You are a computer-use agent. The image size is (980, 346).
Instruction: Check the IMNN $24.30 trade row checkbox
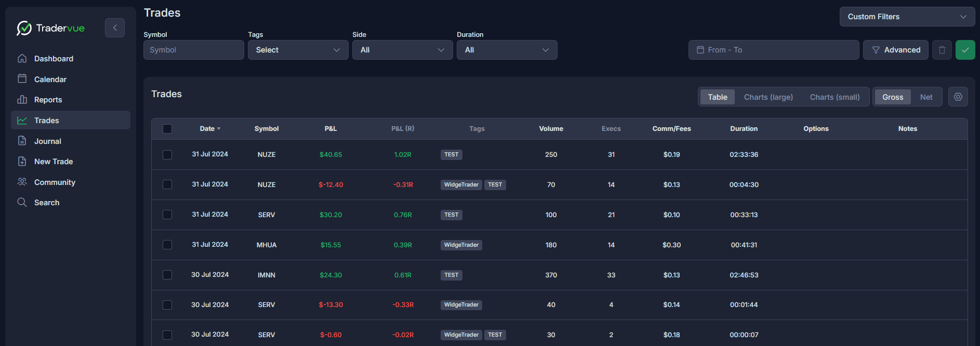pyautogui.click(x=167, y=275)
